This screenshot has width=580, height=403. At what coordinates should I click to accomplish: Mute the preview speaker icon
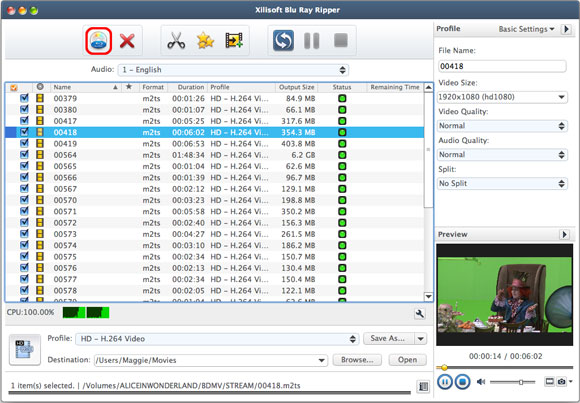pyautogui.click(x=481, y=382)
